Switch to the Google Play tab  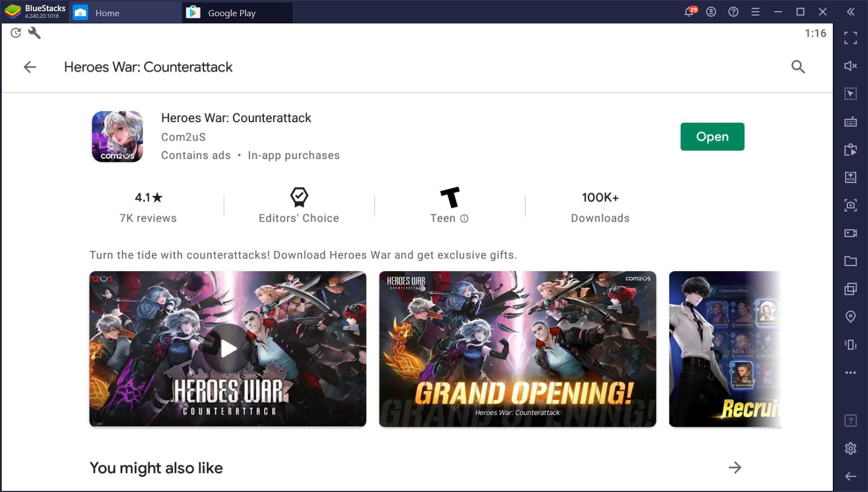(x=238, y=12)
